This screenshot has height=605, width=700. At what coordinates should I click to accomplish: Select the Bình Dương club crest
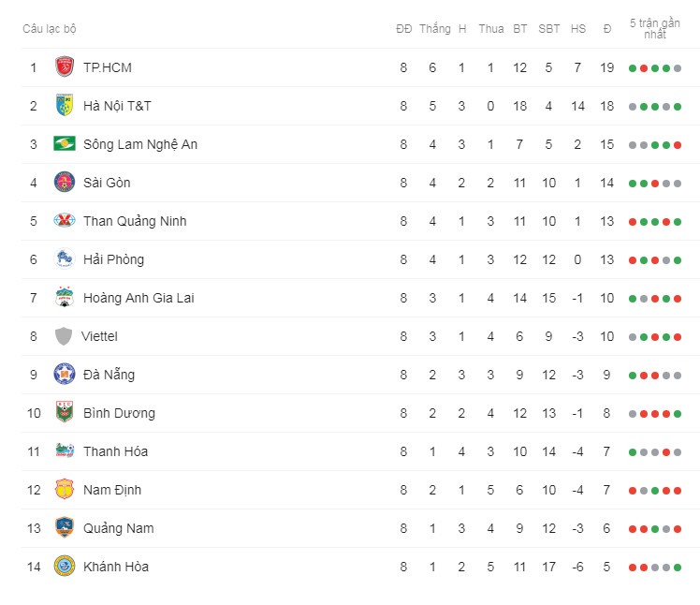point(65,412)
